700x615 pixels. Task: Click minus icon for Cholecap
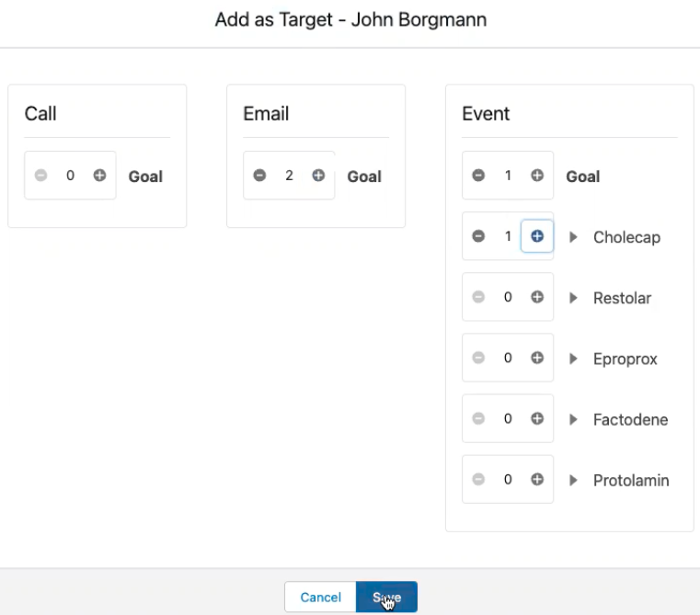(x=478, y=236)
